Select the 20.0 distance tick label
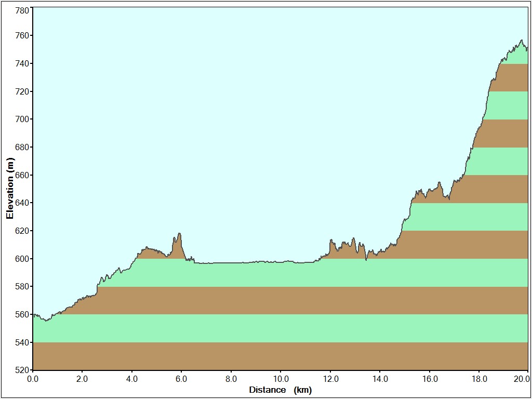The image size is (532, 399). point(520,379)
